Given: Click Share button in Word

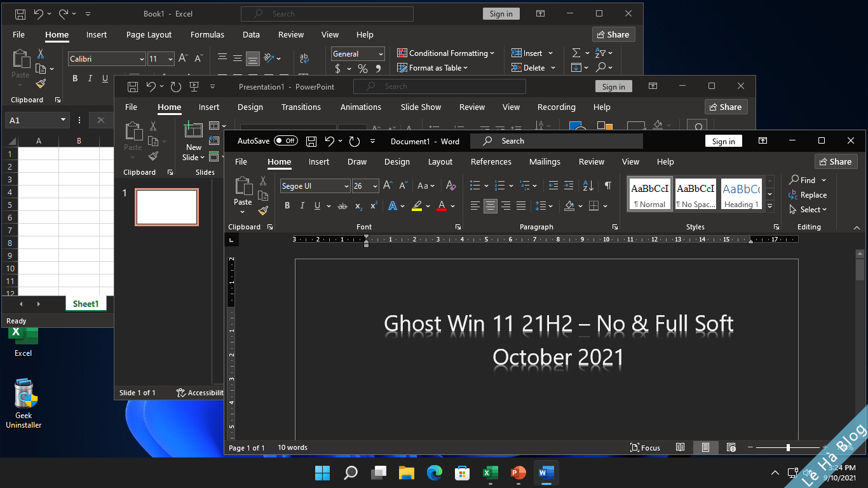Looking at the screenshot, I should 836,161.
